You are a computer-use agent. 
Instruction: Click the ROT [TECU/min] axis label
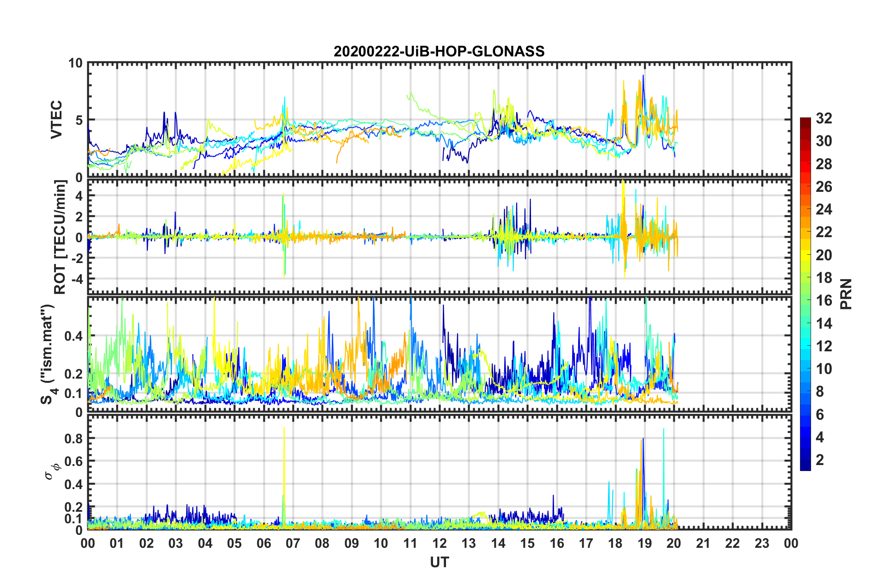(x=60, y=237)
